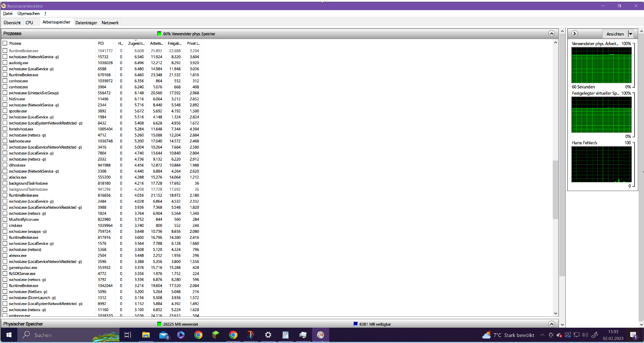Check the audiodg.exe process checkbox
The width and height of the screenshot is (644, 343).
(5, 63)
